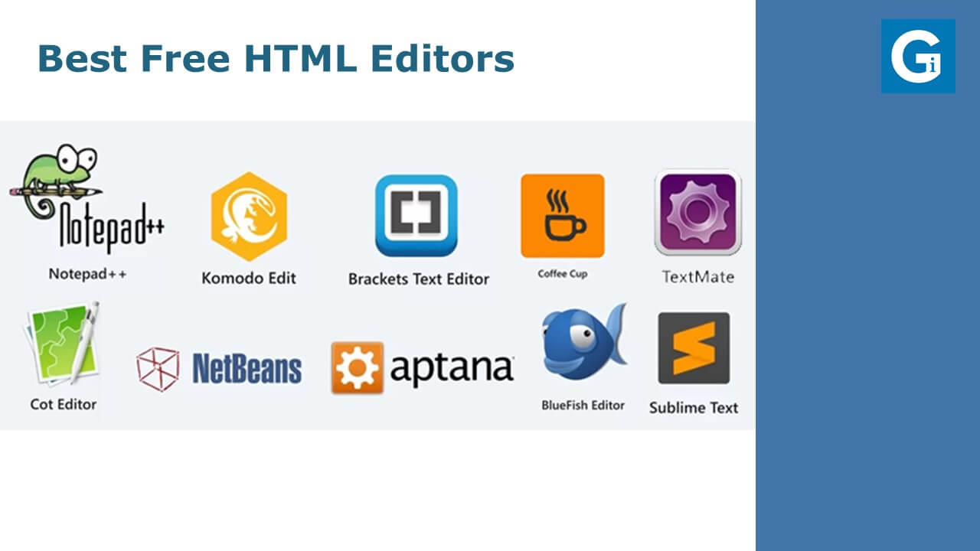Image resolution: width=980 pixels, height=551 pixels.
Task: Click the Komodo Edit hexagon icon
Action: (249, 217)
